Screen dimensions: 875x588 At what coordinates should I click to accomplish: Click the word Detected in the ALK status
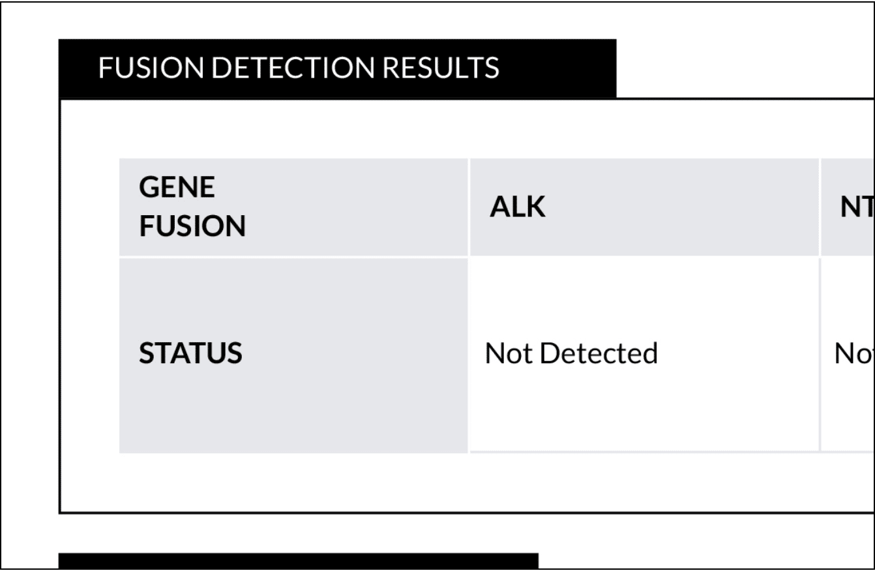coord(599,353)
